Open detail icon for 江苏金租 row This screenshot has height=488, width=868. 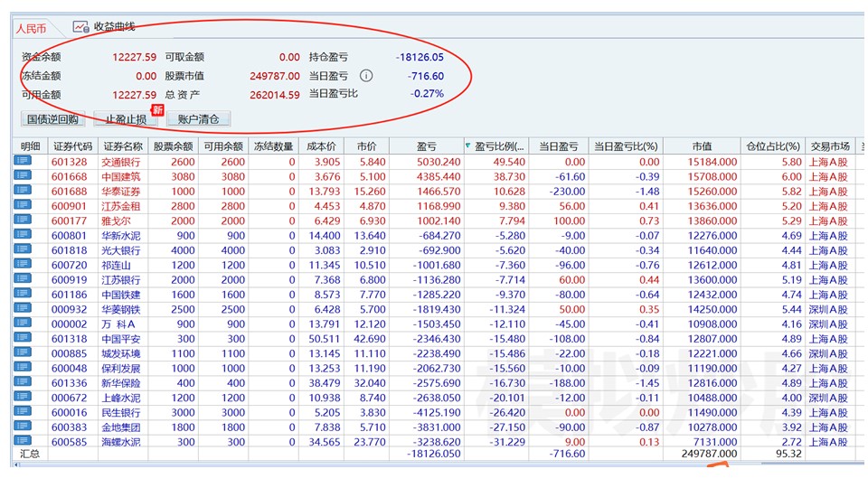23,205
